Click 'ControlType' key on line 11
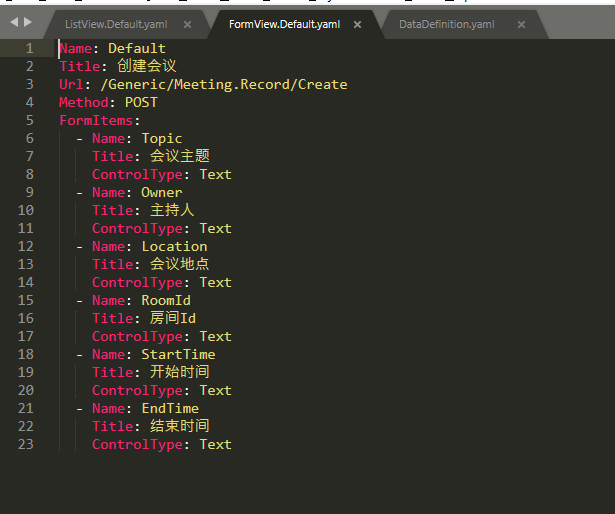This screenshot has width=615, height=514. click(137, 228)
